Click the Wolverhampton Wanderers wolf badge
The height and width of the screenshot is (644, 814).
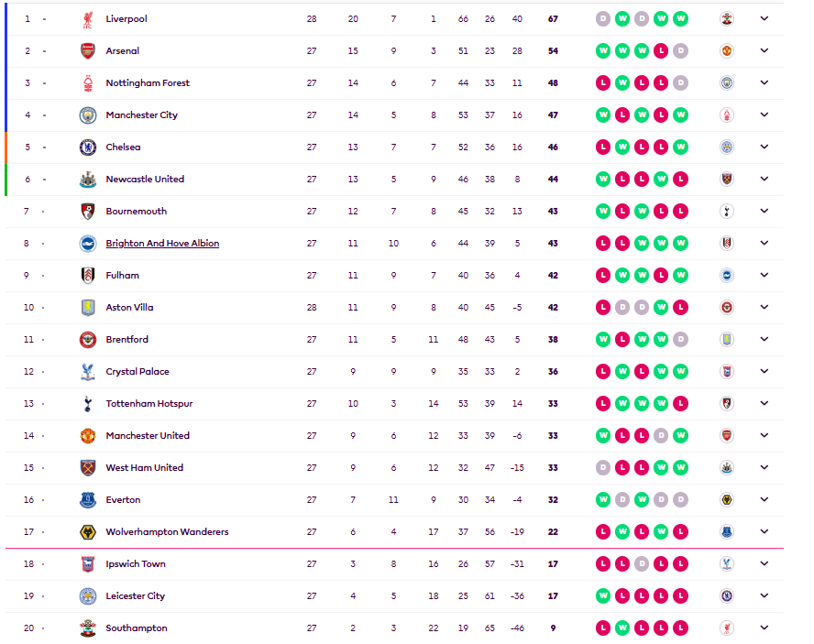point(88,532)
